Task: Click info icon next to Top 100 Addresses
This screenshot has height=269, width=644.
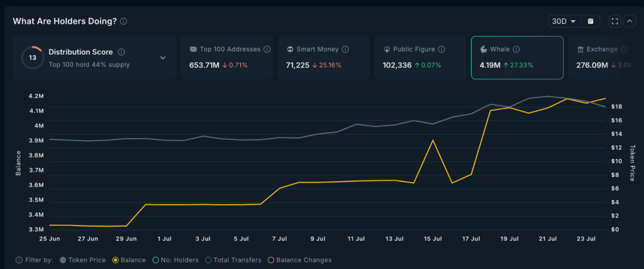Action: coord(267,49)
